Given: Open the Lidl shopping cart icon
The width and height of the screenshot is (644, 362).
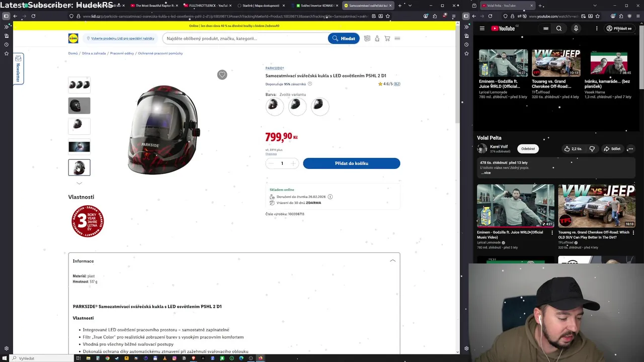Looking at the screenshot, I should [x=387, y=38].
